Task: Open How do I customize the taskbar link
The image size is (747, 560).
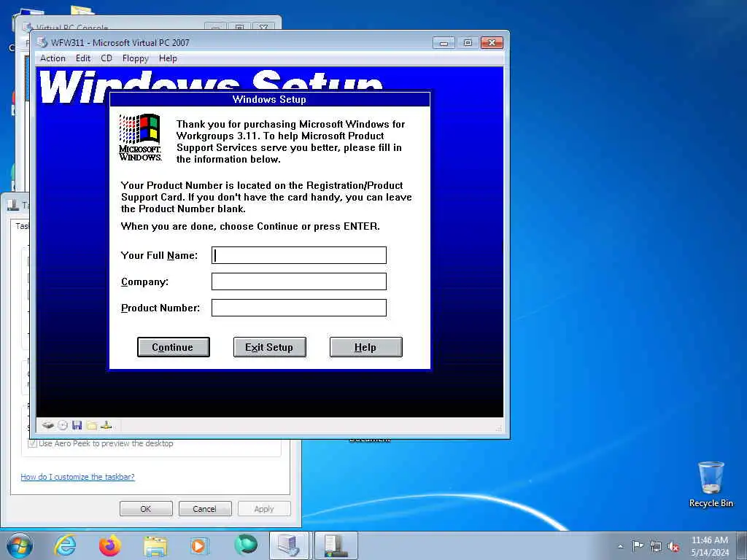Action: point(77,477)
